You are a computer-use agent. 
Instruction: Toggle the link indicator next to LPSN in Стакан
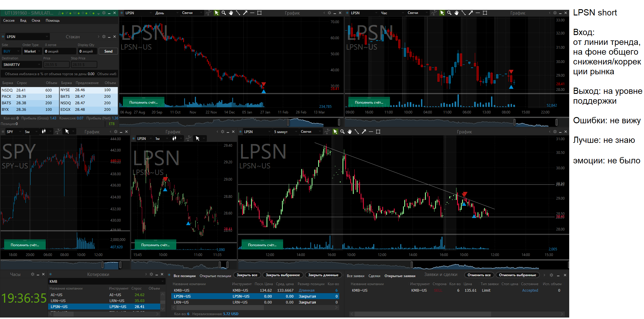(3, 37)
